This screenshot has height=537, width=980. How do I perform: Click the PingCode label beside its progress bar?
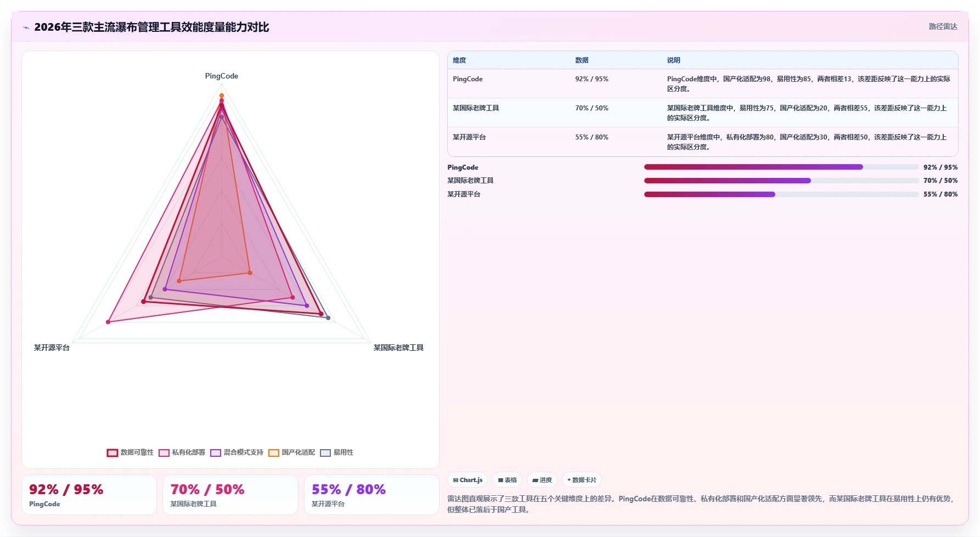[463, 167]
